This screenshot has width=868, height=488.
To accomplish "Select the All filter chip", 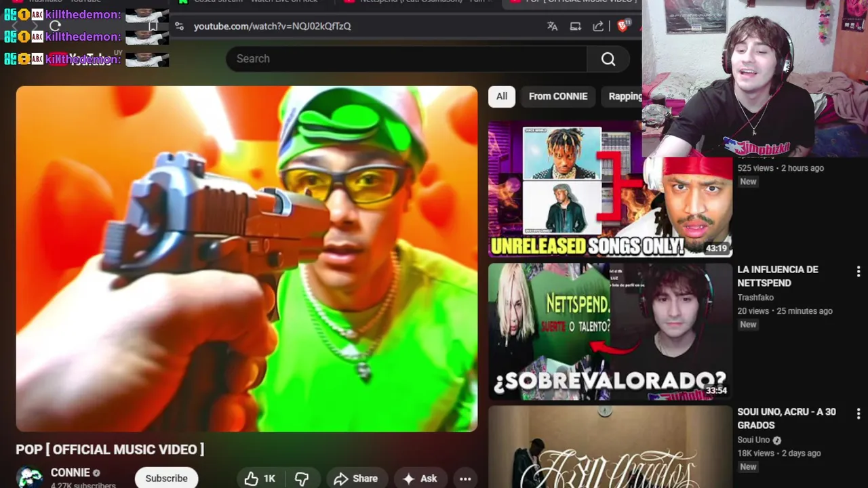I will (x=502, y=96).
